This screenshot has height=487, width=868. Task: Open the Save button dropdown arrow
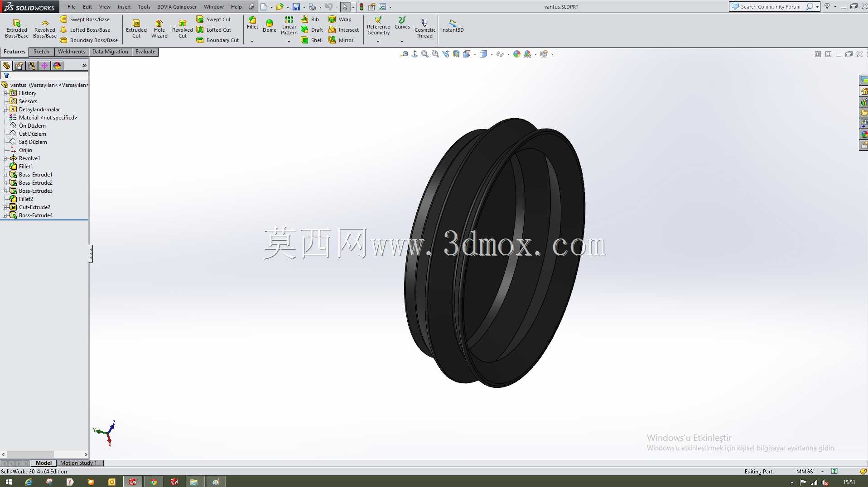[x=304, y=7]
